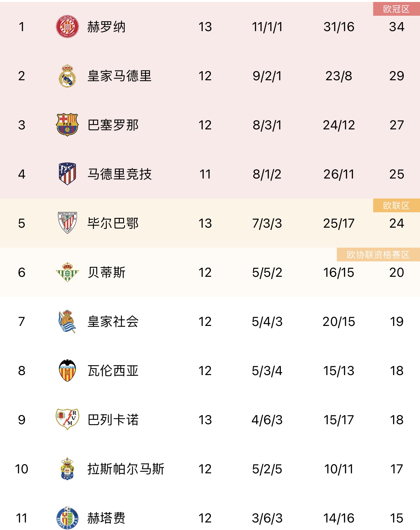Tap the Girona club crest
The height and width of the screenshot is (530, 420).
[67, 27]
